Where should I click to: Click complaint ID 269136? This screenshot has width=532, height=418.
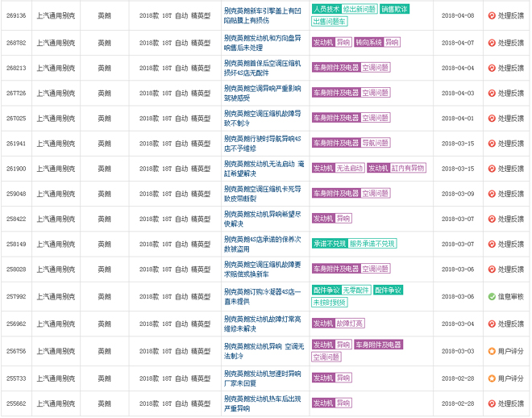tap(16, 15)
